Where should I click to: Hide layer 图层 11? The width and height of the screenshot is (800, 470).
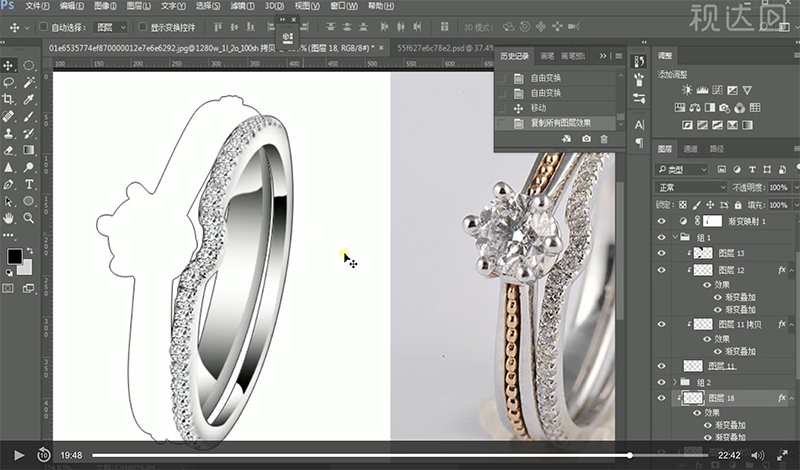tap(662, 366)
